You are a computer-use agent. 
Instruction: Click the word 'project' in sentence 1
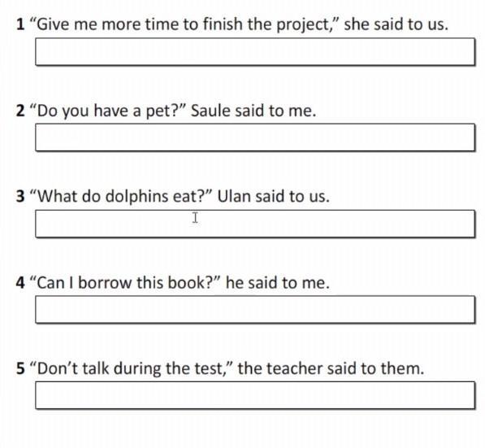[303, 25]
